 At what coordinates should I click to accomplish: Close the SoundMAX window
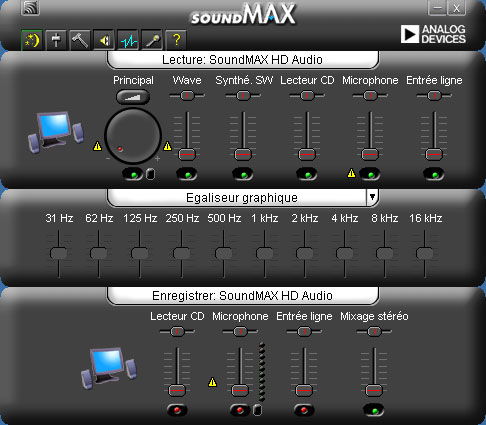pos(456,8)
